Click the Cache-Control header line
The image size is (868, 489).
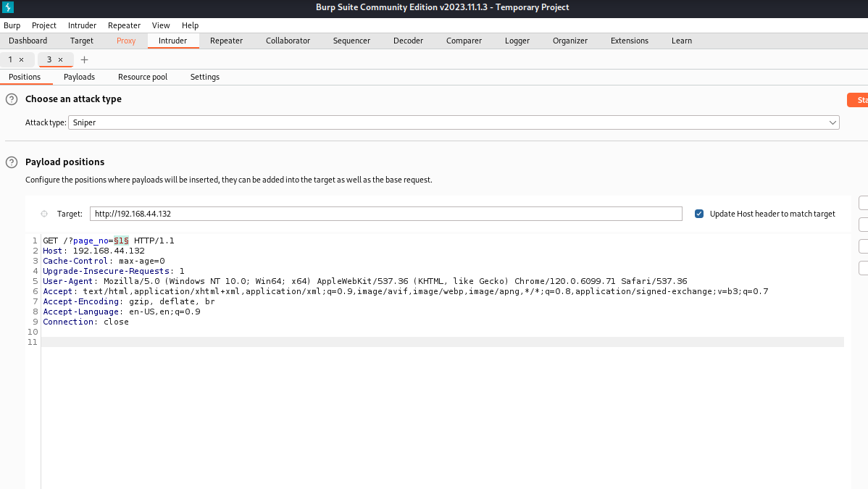(x=104, y=261)
